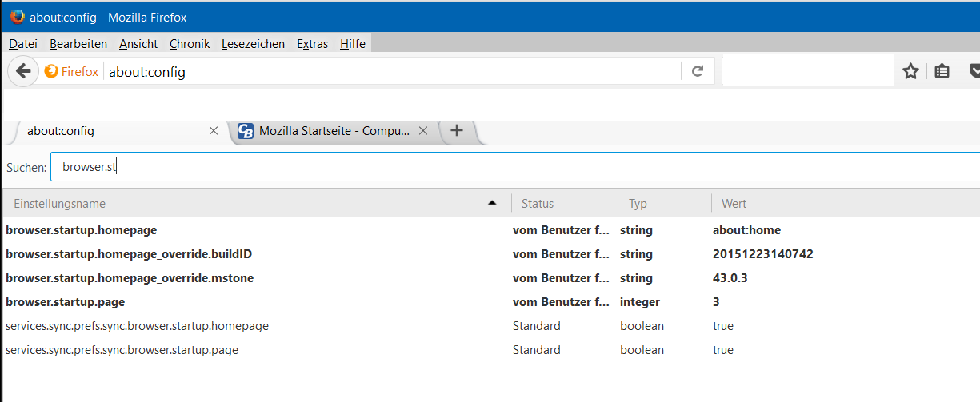
Task: Click the address bar showing about:config
Action: coord(392,72)
